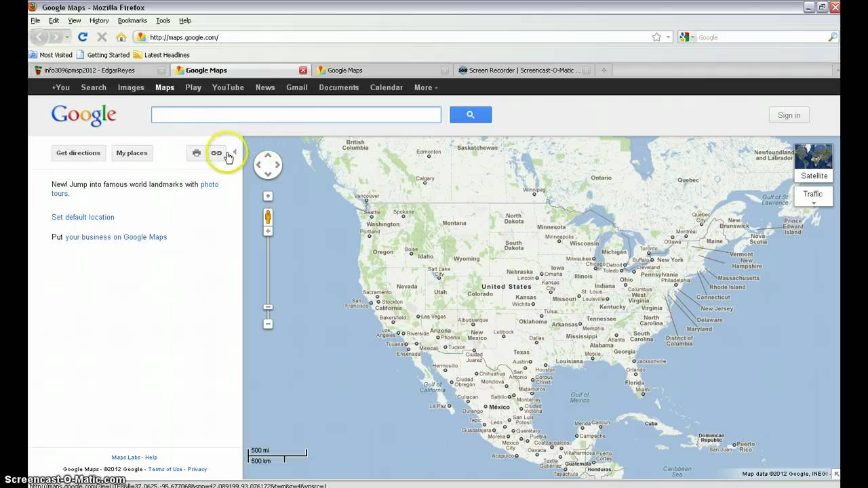Open the Latest Headlines bookmark feed
This screenshot has height=488, width=868.
161,55
